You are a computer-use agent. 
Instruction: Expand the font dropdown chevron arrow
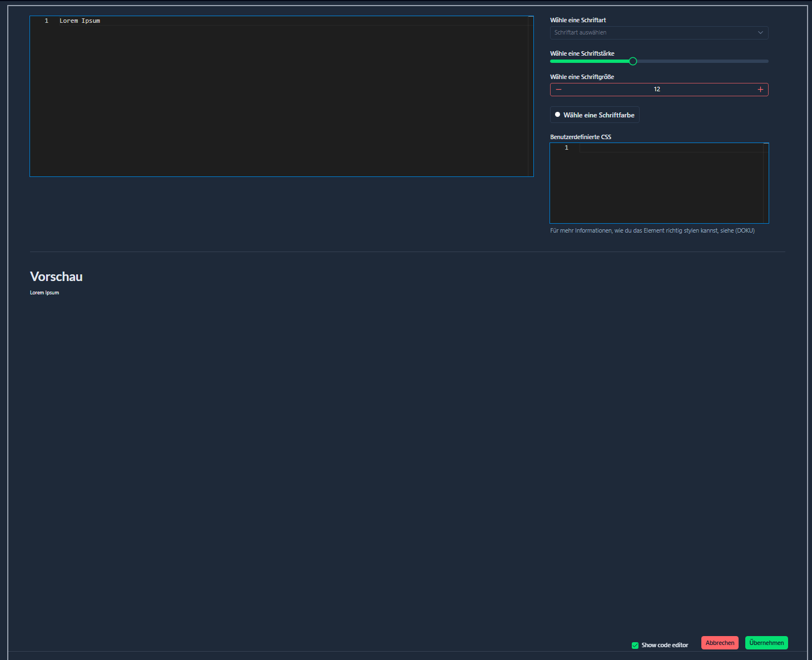(760, 33)
